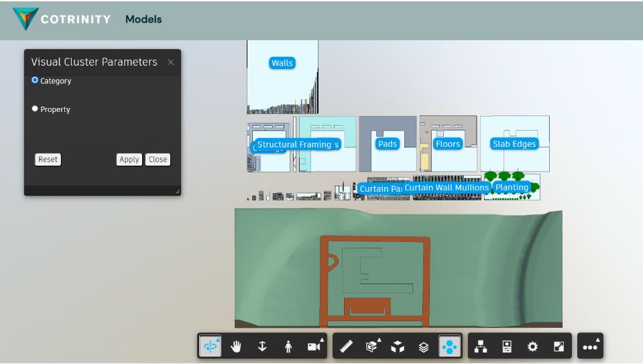The image size is (643, 364).
Task: Enable First Person walk mode
Action: tap(288, 347)
